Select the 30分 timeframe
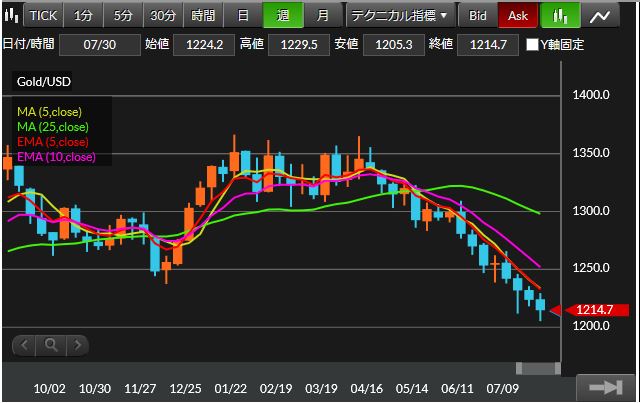 coord(163,16)
